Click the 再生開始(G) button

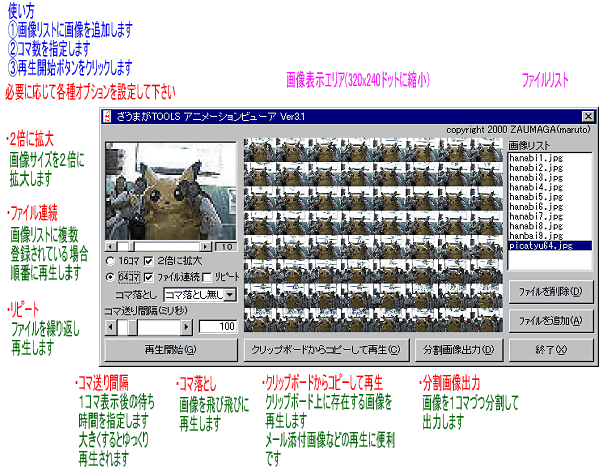171,350
